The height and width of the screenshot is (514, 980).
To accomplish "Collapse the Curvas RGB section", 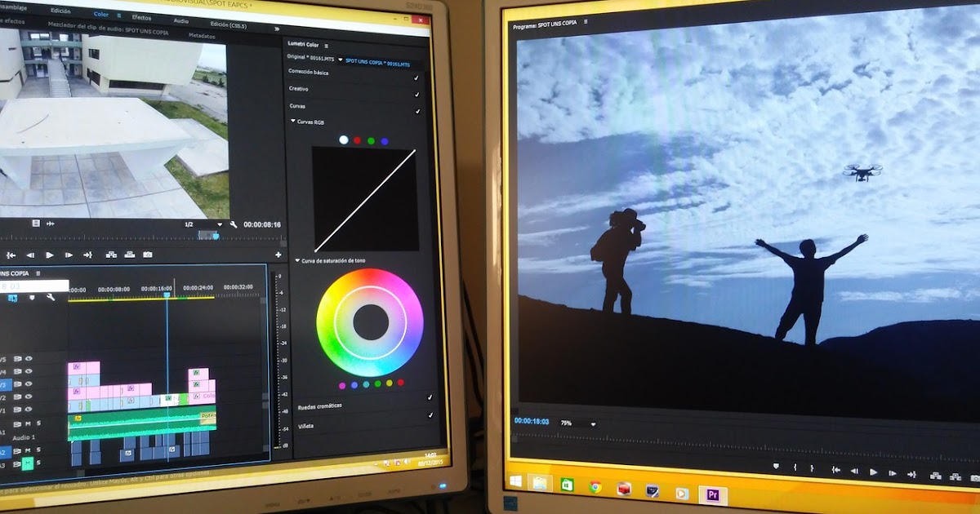I will (293, 122).
